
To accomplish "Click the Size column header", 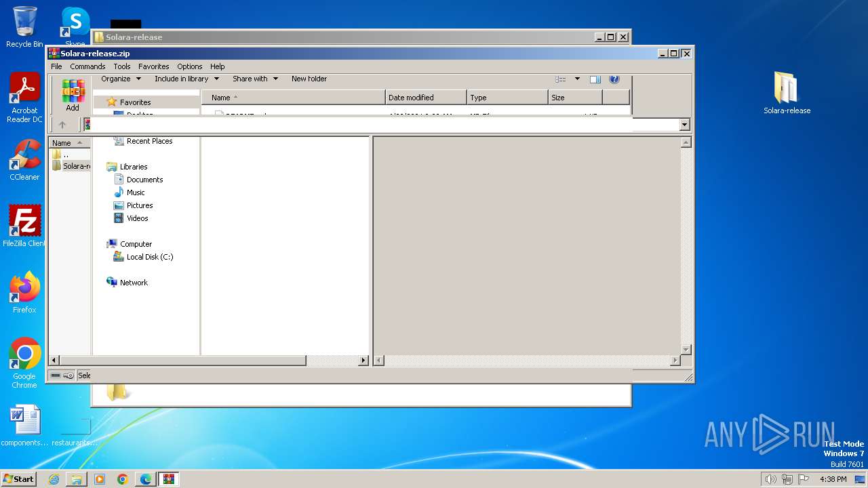I will 575,98.
